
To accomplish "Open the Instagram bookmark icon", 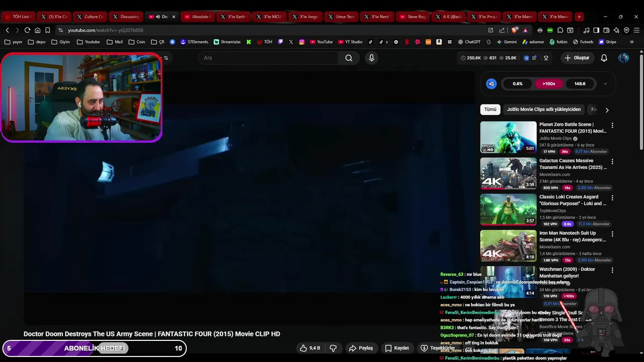I will click(x=302, y=42).
